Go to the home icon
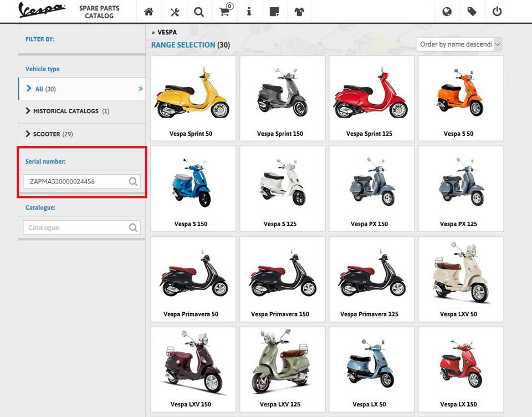The image size is (532, 417). 149,12
